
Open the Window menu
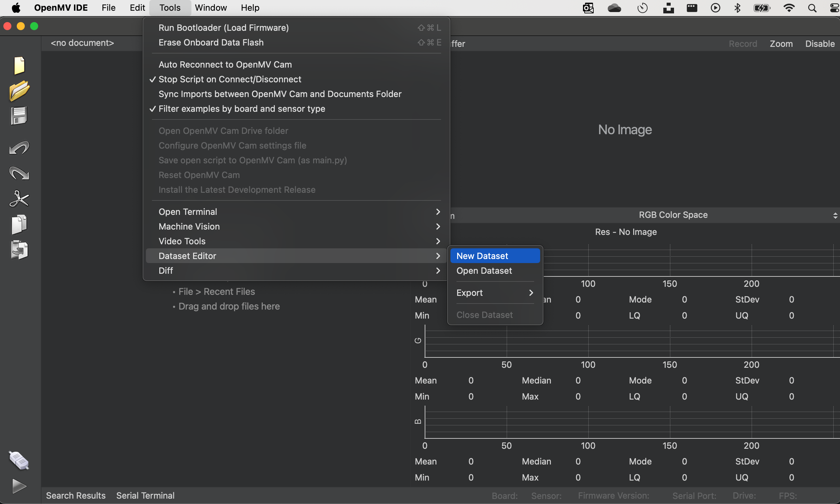tap(211, 8)
